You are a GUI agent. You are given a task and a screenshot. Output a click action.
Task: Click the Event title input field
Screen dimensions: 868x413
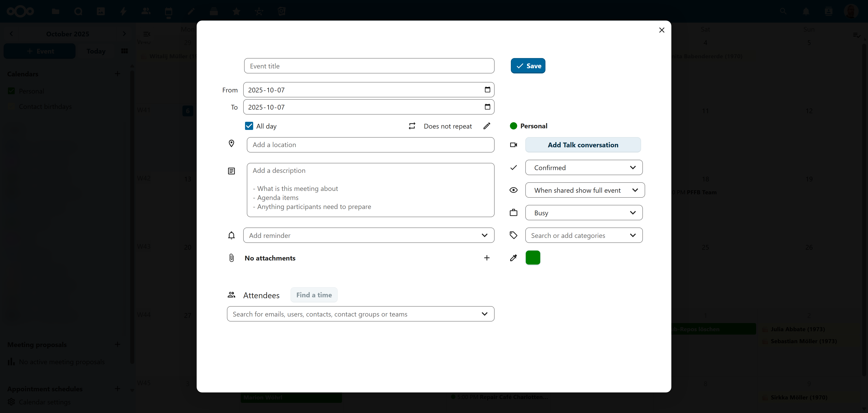[x=369, y=66]
